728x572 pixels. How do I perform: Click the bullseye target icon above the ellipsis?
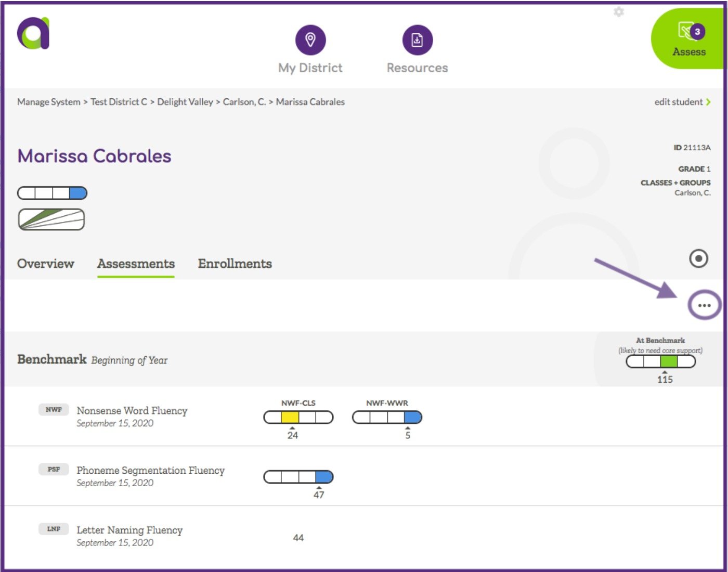coord(698,258)
